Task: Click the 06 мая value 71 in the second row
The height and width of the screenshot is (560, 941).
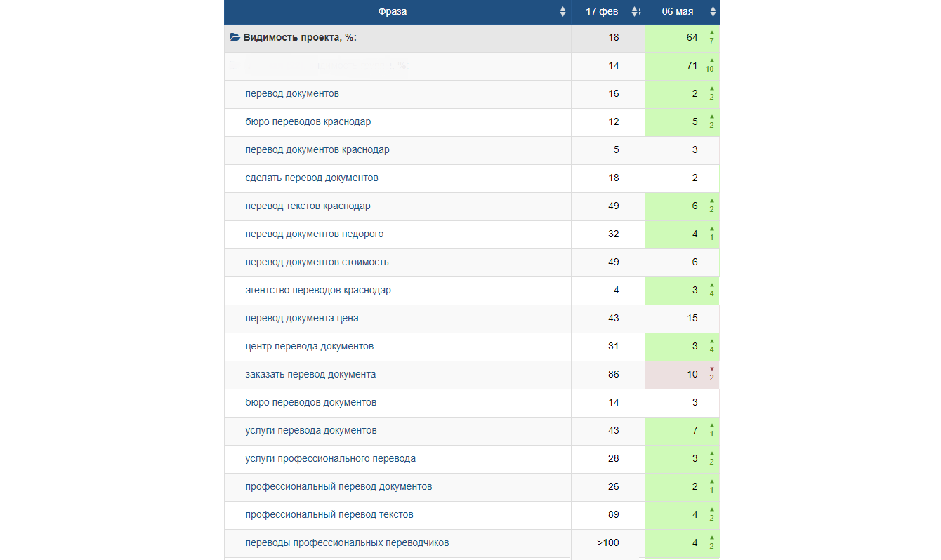Action: [x=692, y=66]
